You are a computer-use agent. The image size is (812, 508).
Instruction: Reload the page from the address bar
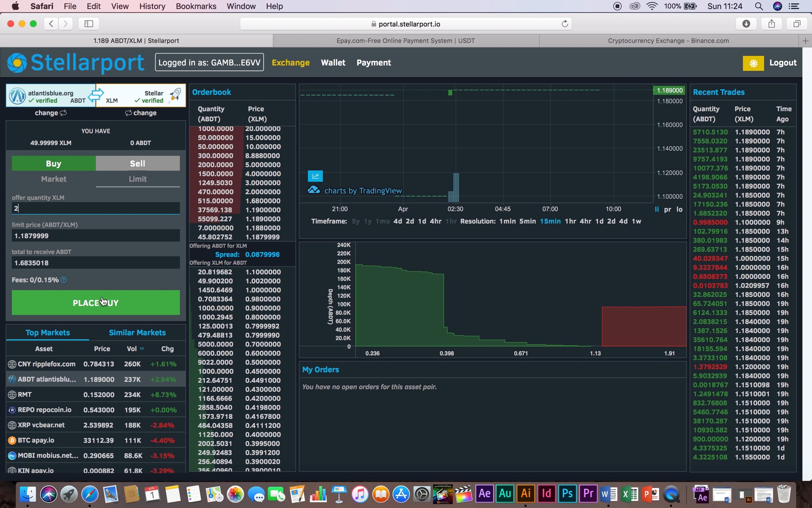click(565, 24)
